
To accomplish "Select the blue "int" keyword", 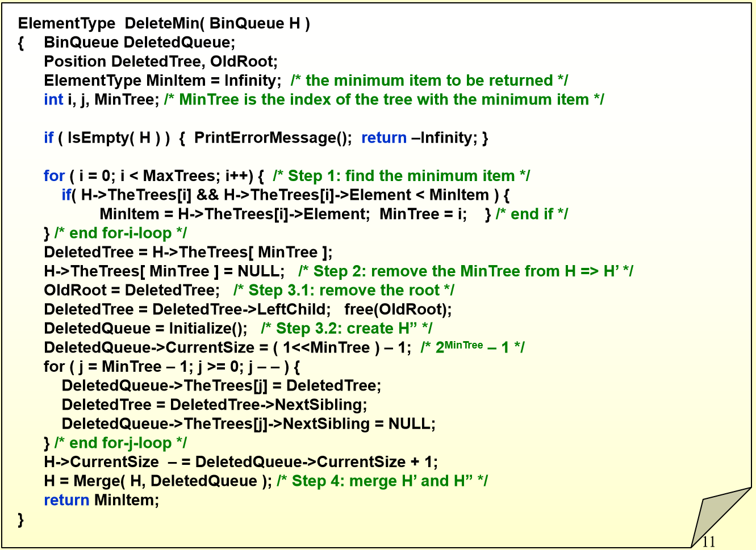I will [53, 99].
